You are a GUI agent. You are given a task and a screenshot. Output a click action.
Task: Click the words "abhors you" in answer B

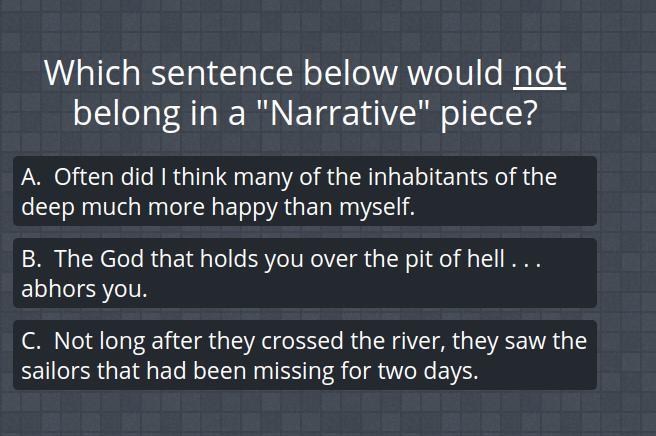[x=84, y=289]
